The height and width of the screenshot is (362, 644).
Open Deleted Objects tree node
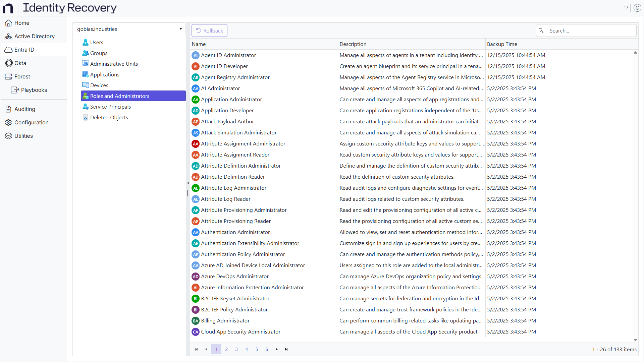click(x=109, y=117)
